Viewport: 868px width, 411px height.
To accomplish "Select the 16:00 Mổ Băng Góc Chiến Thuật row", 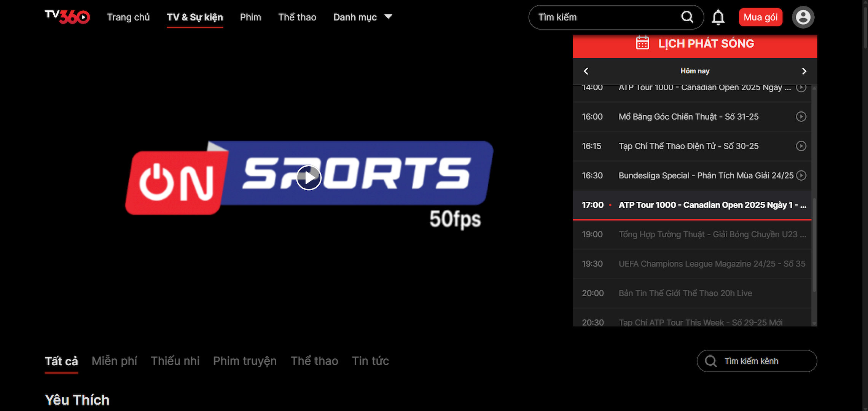I will click(x=692, y=117).
